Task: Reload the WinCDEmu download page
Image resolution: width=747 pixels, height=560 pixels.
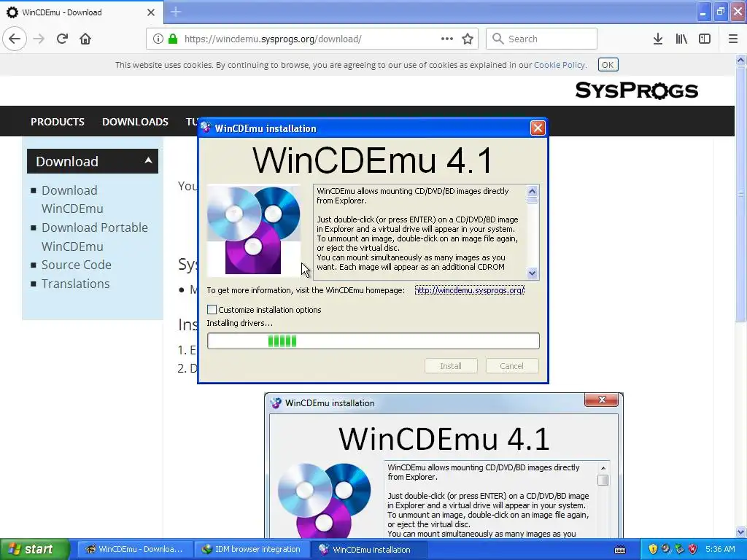Action: coord(62,39)
